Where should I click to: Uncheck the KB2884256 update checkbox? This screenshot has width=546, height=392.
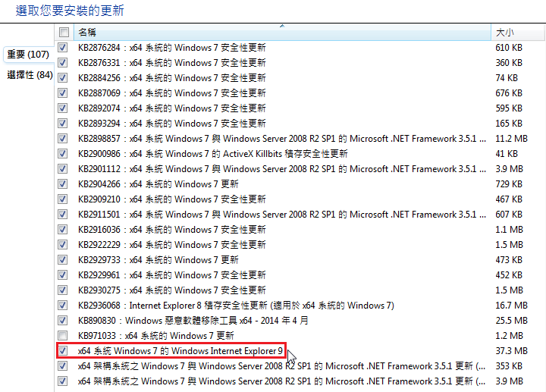pyautogui.click(x=63, y=77)
